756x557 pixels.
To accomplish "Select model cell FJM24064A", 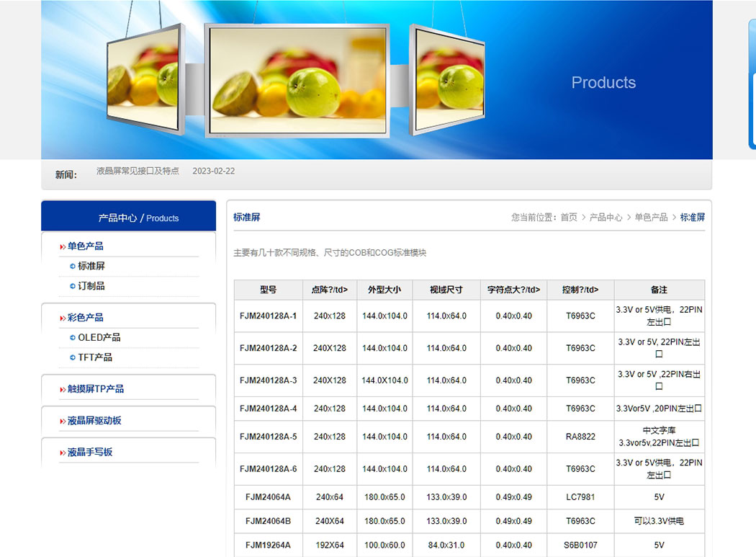I will [268, 496].
